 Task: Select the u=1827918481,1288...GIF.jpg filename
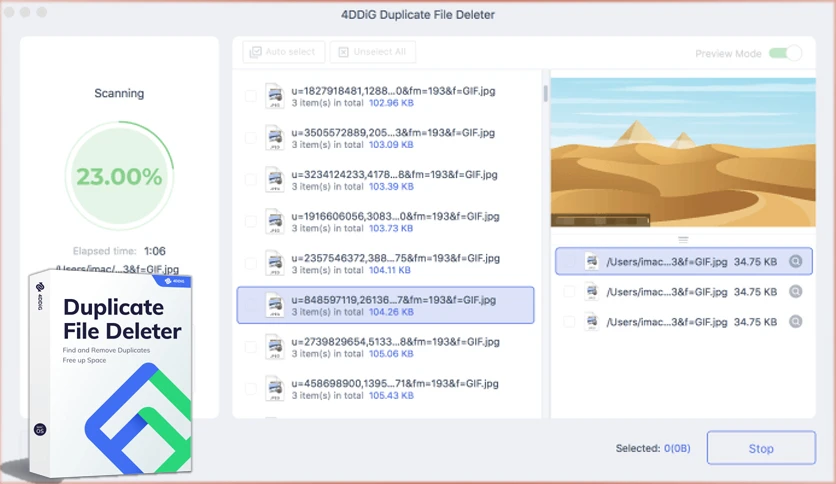tap(393, 91)
